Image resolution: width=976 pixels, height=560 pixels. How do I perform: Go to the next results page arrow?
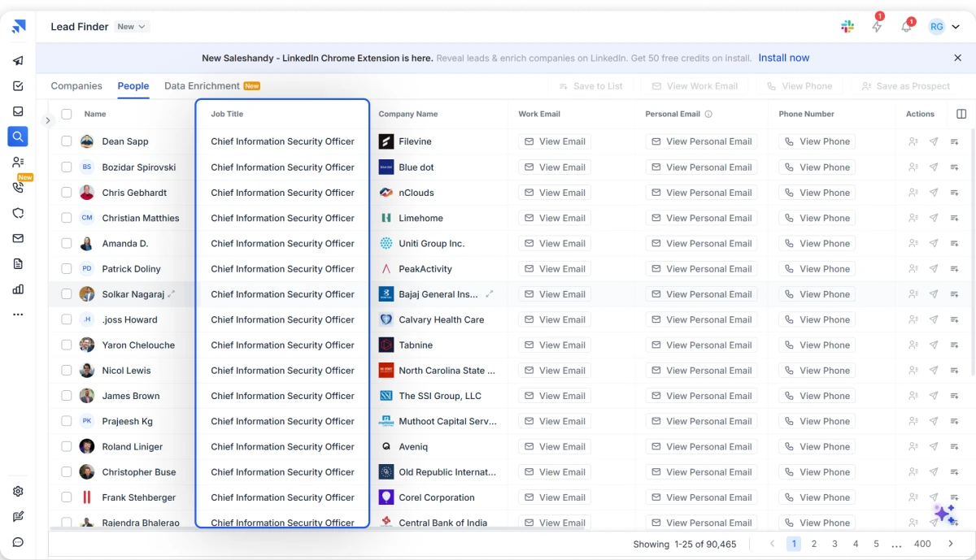click(950, 544)
